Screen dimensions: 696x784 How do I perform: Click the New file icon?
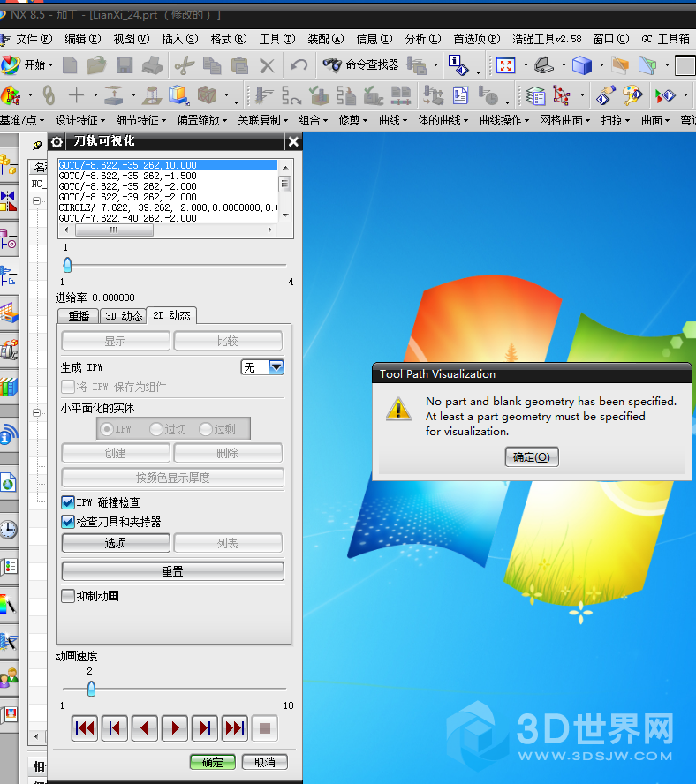[70, 65]
